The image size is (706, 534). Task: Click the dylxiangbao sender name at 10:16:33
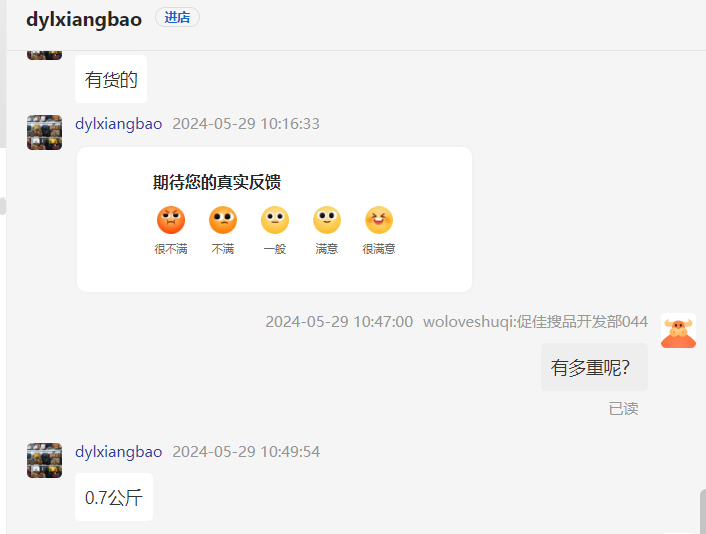pos(118,123)
